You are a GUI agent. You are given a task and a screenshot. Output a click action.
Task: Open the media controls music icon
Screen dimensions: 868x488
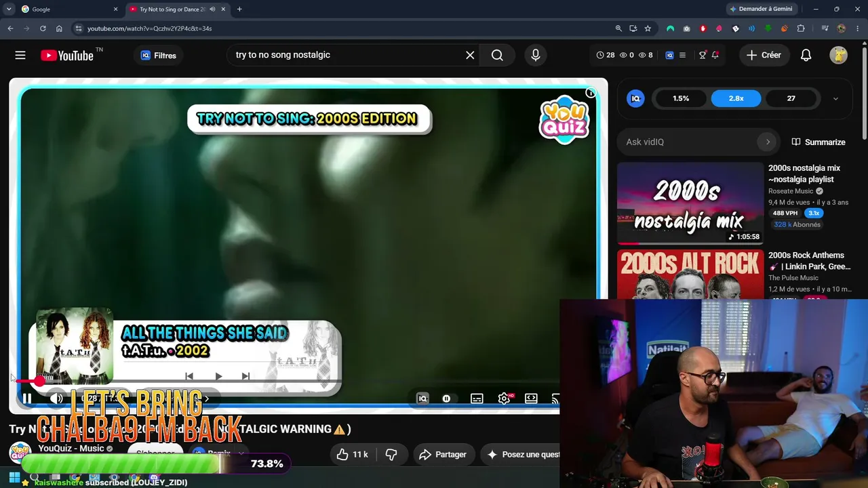[x=825, y=28]
